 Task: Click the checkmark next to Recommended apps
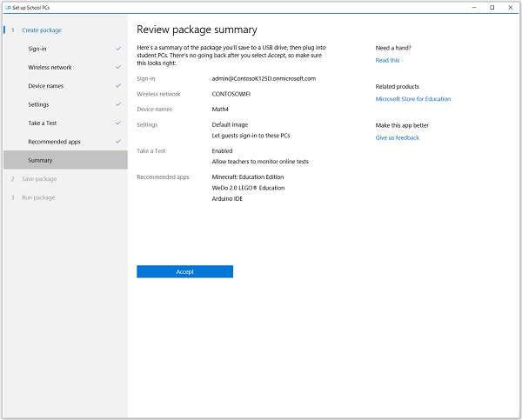coord(118,142)
